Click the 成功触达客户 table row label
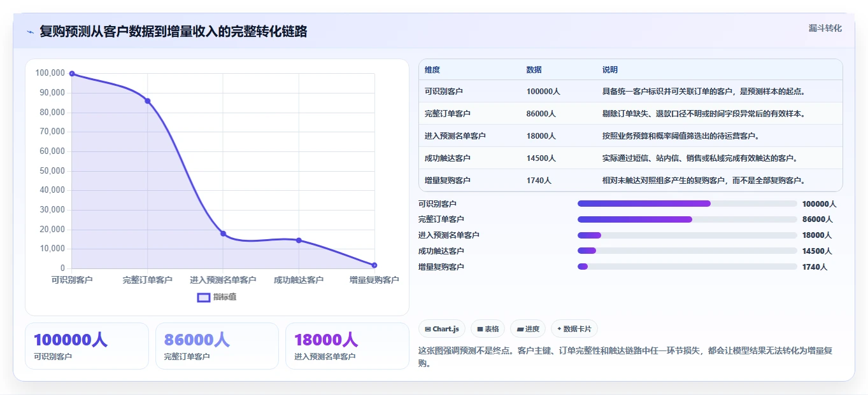 point(448,158)
